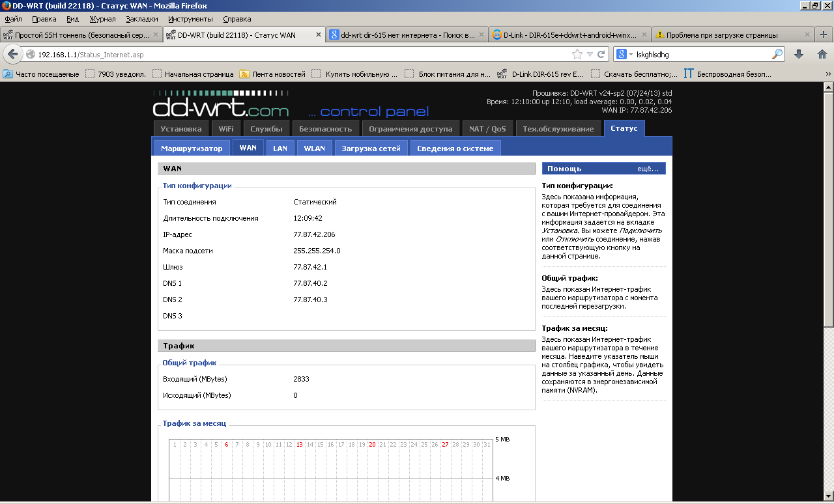Switch to the 'D-Link - DIR-615e+ddwrt' browser tab
Viewport: 834px width, 504px height.
pyautogui.click(x=569, y=35)
